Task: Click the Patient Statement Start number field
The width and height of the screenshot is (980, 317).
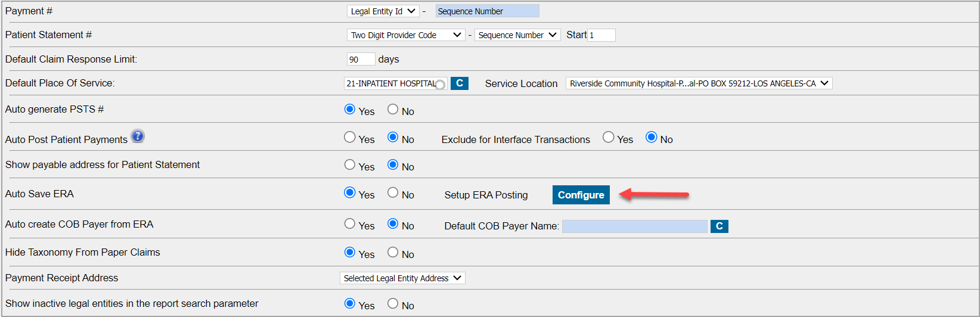Action: 601,35
